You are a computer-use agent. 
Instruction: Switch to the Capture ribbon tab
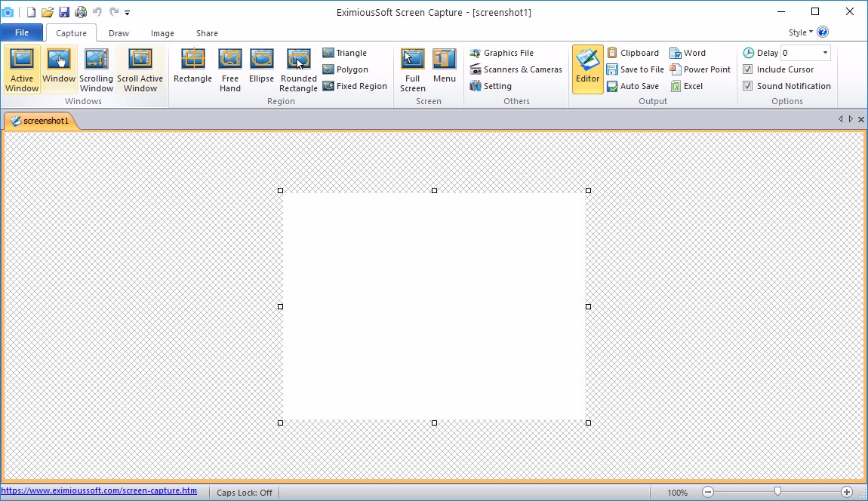coord(72,33)
